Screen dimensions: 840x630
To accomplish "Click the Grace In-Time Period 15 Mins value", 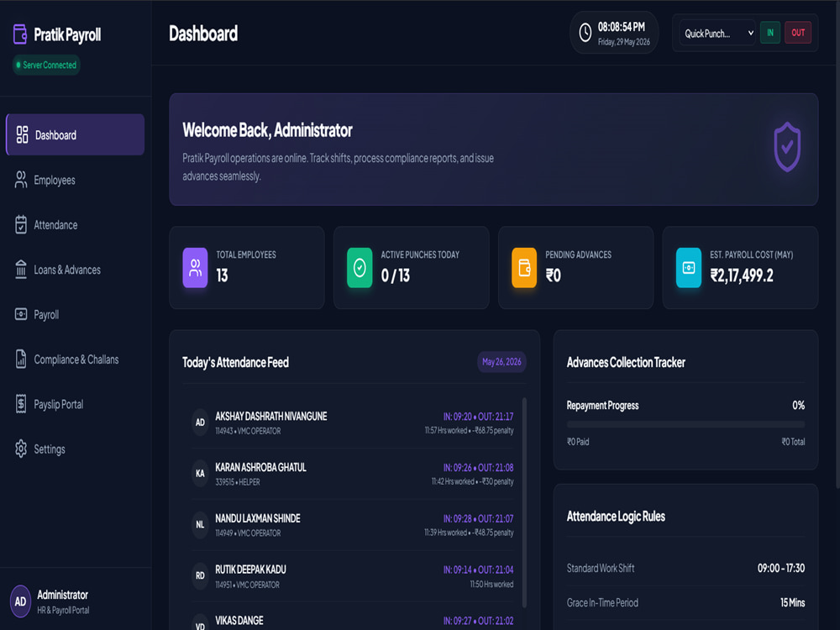I will [792, 602].
